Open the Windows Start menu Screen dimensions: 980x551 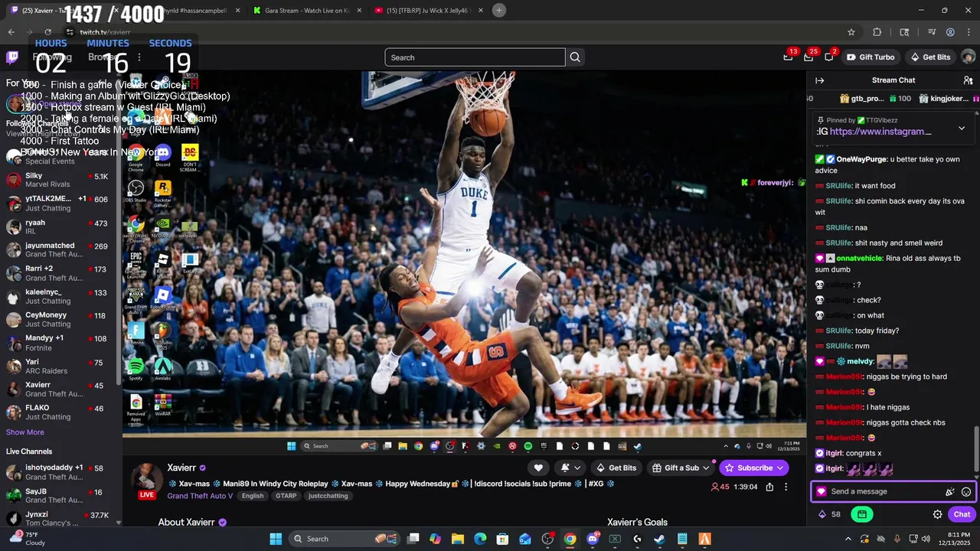276,539
